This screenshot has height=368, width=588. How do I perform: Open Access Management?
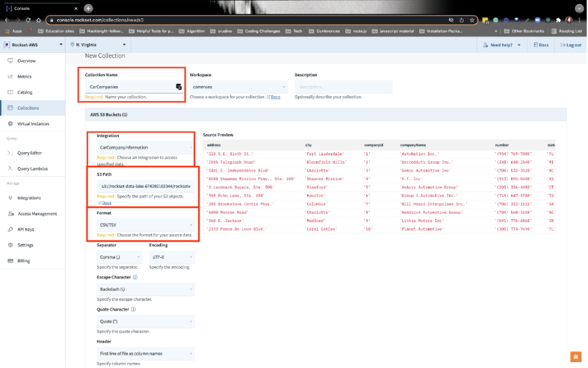coord(37,213)
